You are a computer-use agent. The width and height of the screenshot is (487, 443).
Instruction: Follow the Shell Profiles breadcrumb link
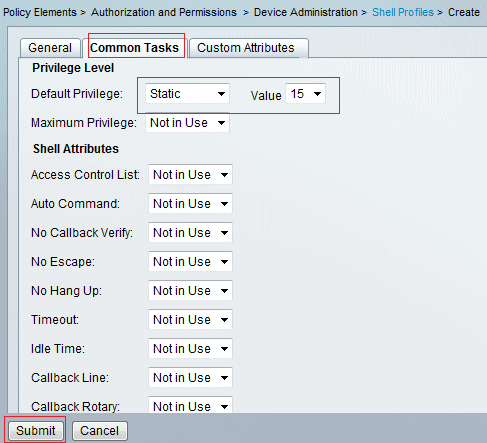[403, 12]
